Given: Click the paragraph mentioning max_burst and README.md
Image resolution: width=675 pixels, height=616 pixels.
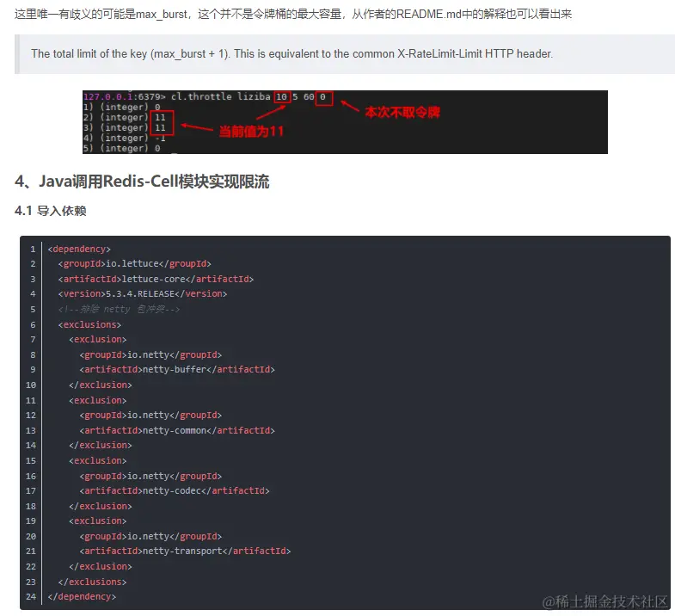Looking at the screenshot, I should coord(292,15).
